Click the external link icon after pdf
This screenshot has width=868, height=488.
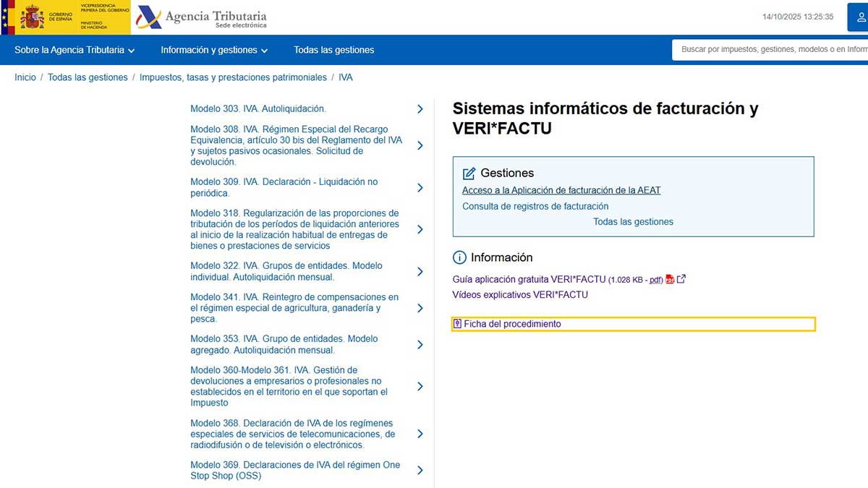coord(681,279)
